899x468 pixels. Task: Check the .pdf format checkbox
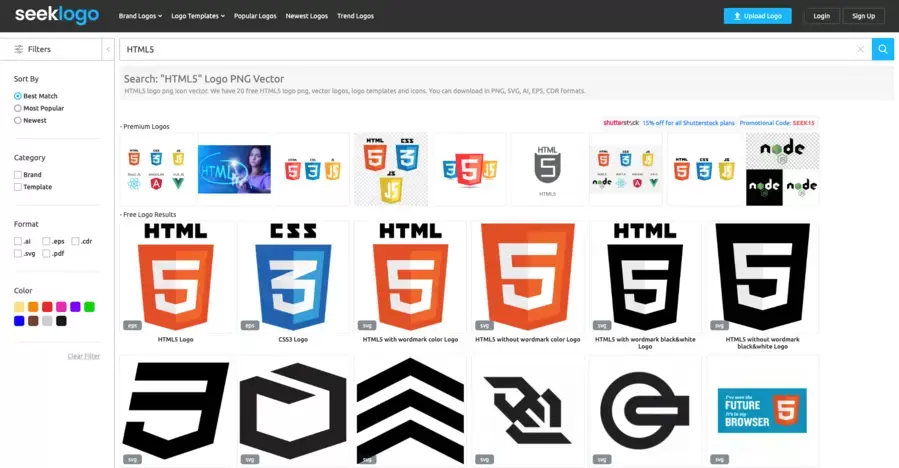pyautogui.click(x=46, y=254)
